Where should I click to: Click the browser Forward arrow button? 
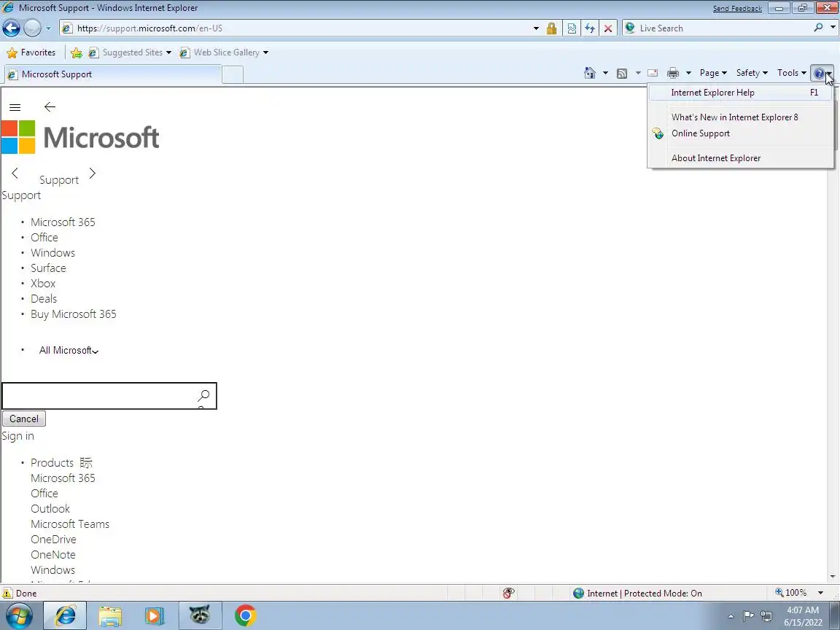32,28
